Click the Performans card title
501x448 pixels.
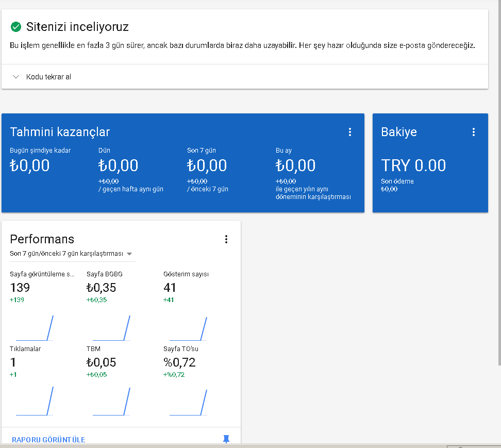(42, 239)
